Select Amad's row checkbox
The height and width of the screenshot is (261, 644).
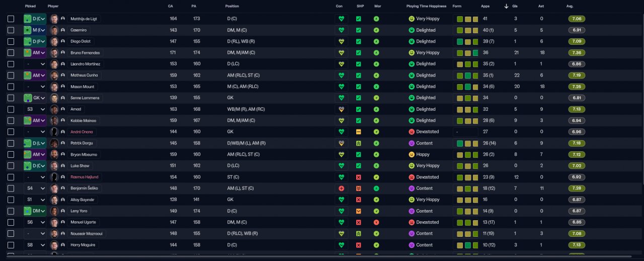(x=11, y=109)
